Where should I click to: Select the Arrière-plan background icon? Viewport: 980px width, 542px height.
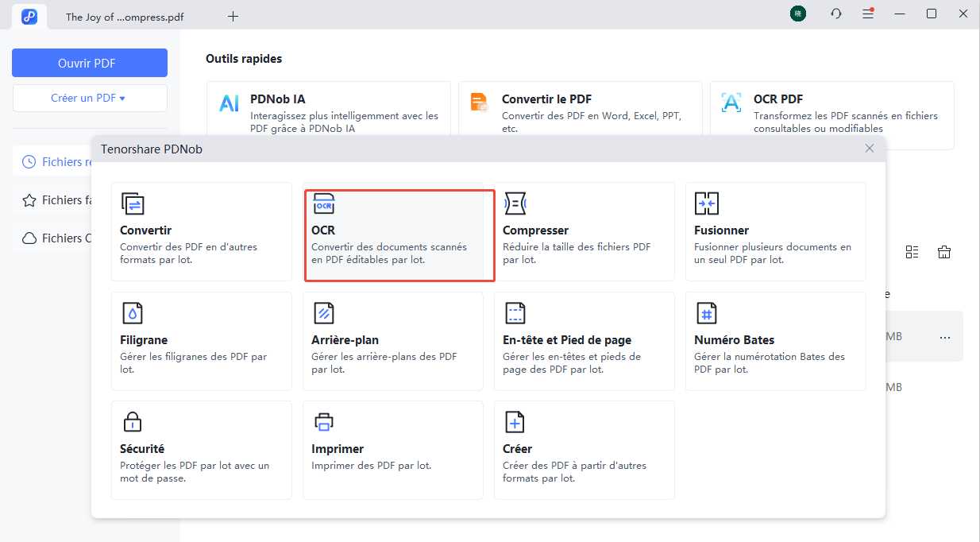pos(324,313)
